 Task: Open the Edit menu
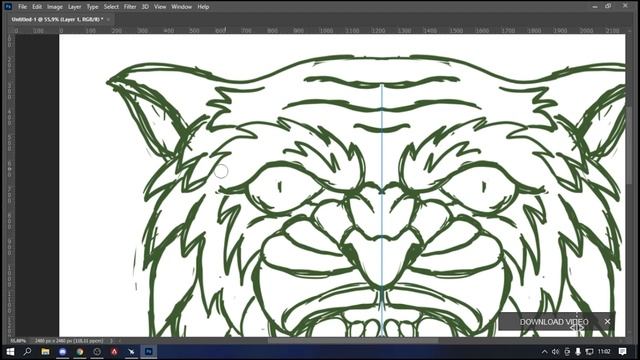tap(37, 7)
